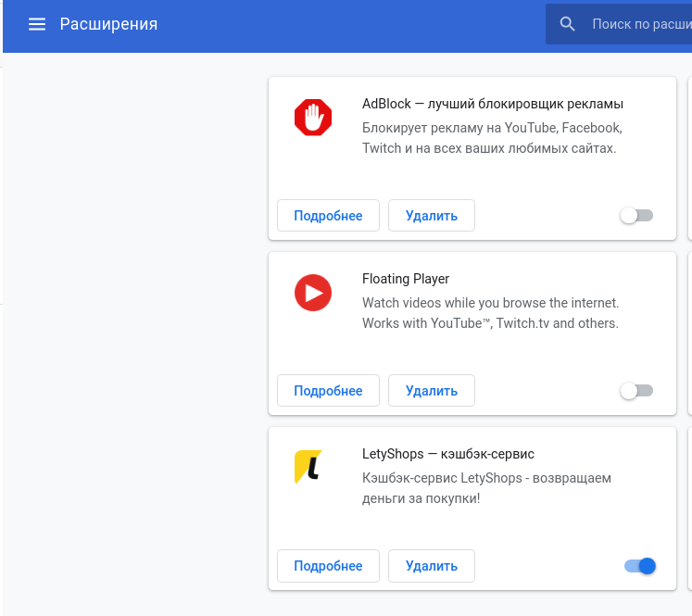
Task: Click the AdBlock red hand icon
Action: tap(313, 118)
